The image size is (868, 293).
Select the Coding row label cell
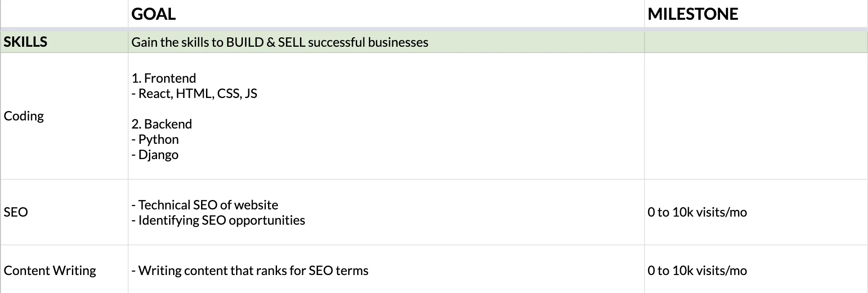24,116
